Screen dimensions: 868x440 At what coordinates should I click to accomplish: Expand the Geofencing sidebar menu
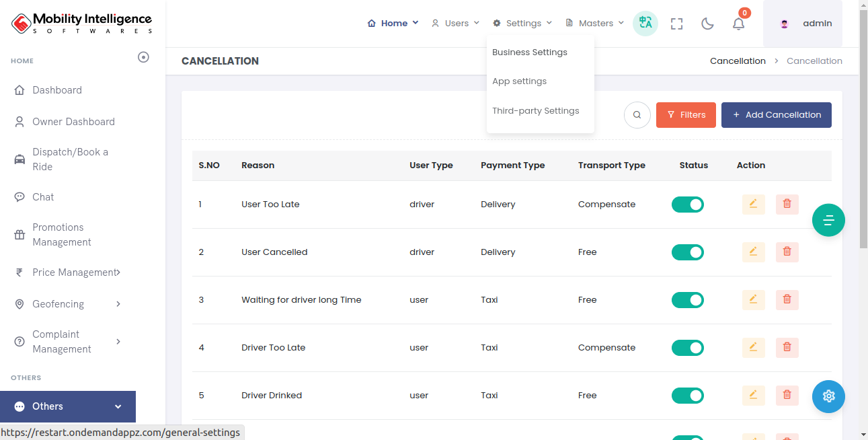click(67, 304)
